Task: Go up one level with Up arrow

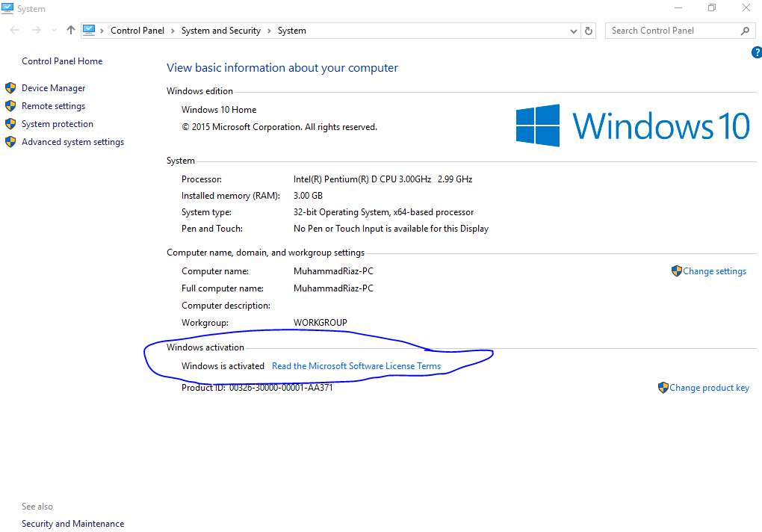Action: (71, 30)
